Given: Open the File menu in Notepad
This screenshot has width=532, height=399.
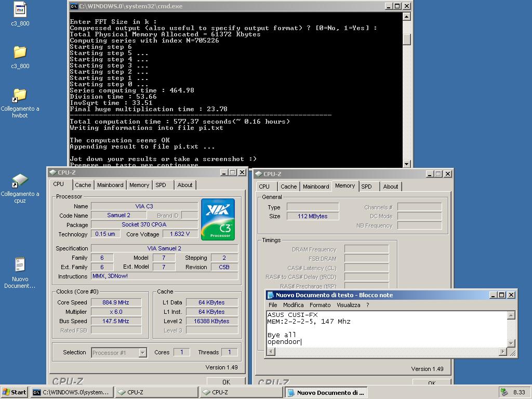Looking at the screenshot, I should 273,305.
